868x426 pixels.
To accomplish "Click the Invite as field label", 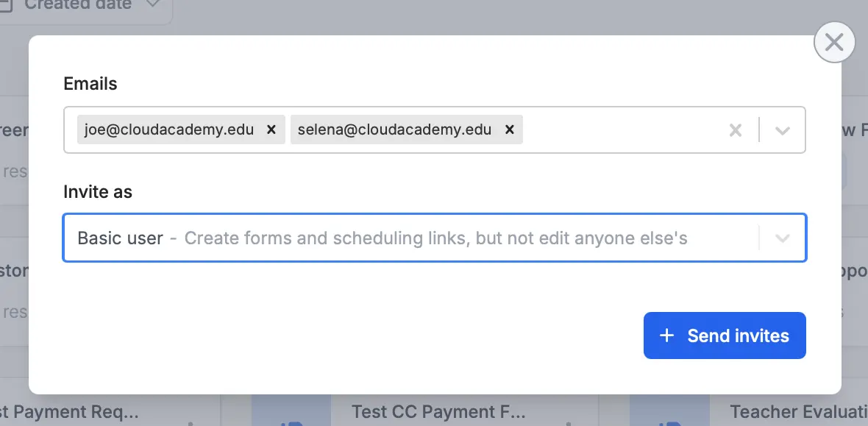I will (x=98, y=192).
